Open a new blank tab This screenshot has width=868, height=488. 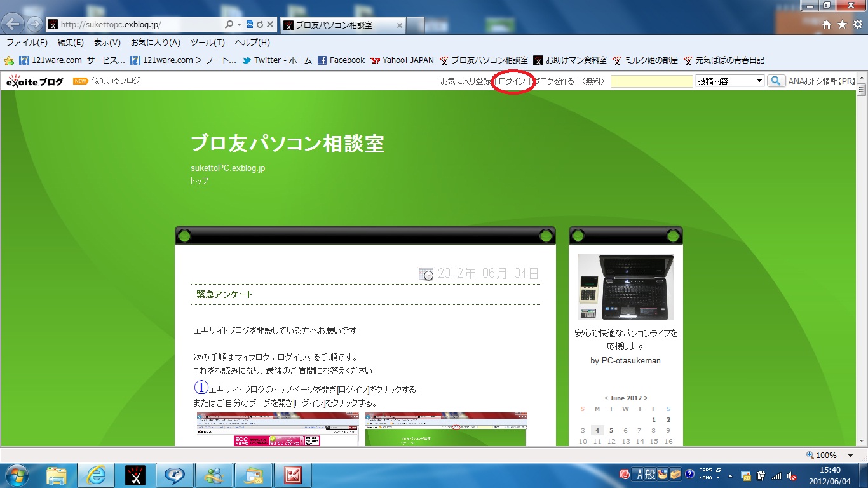pos(416,25)
